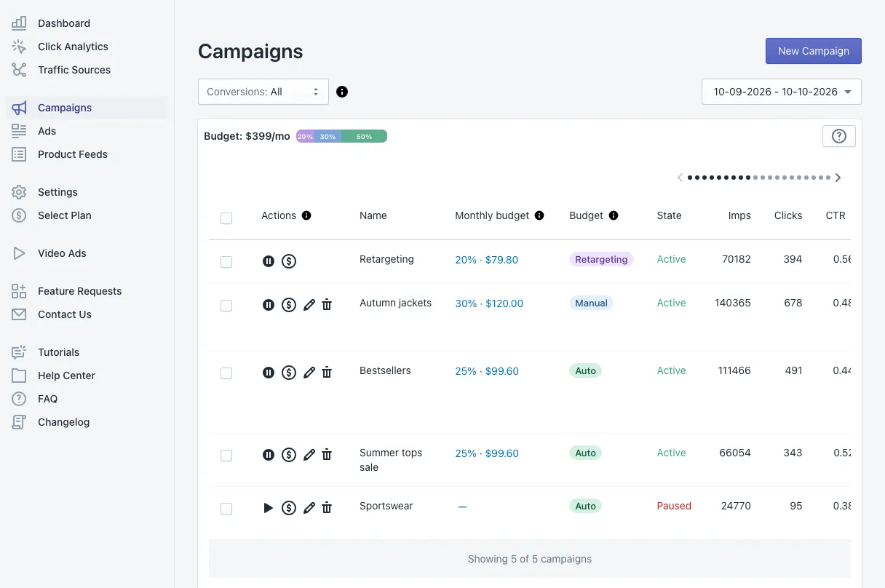Screen dimensions: 885x588
Task: Open the date range 10-09-2026 picker
Action: pyautogui.click(x=782, y=92)
